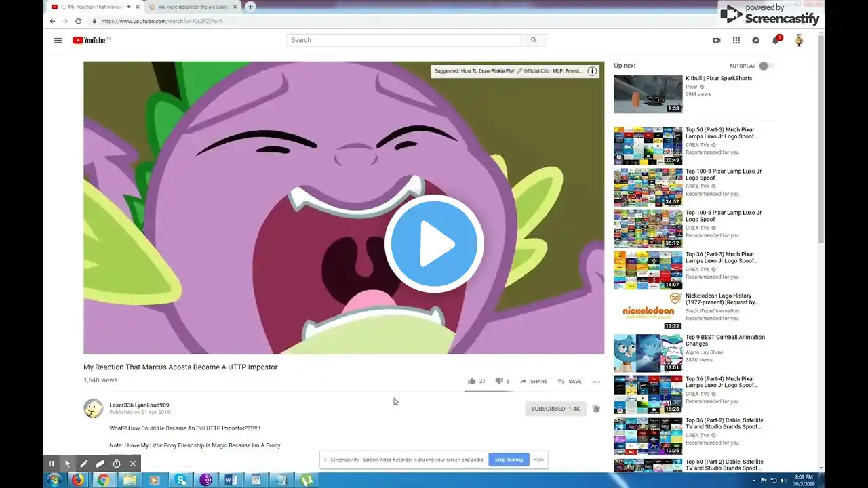Open the more actions three-dot menu
The width and height of the screenshot is (868, 488).
pos(596,382)
